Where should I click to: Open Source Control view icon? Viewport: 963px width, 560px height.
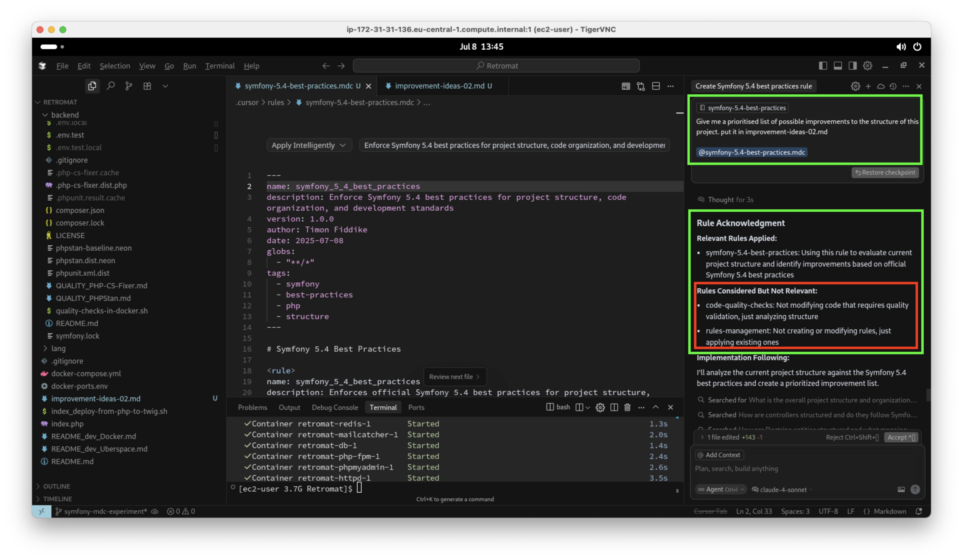click(129, 86)
